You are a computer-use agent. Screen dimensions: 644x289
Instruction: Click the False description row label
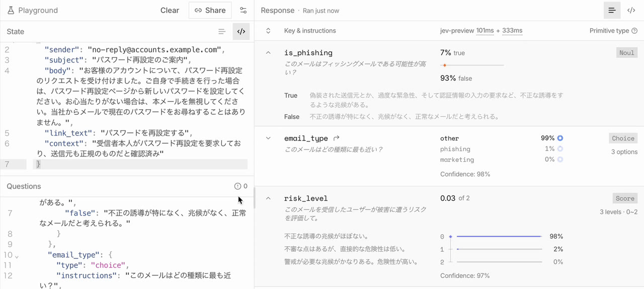pyautogui.click(x=292, y=116)
